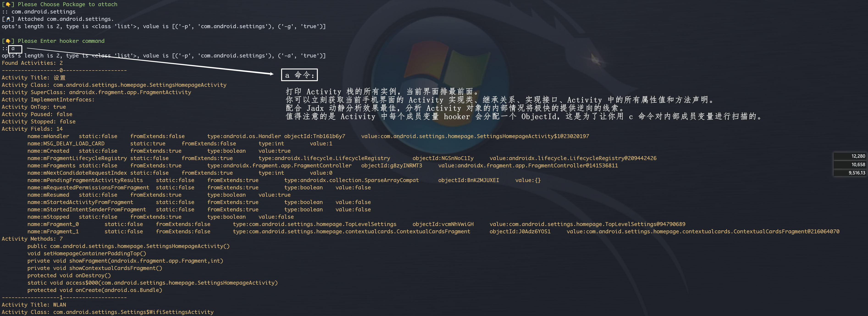Viewport: 868px width, 316px height.
Task: Click the field name 'name:mCreated'
Action: tap(48, 151)
